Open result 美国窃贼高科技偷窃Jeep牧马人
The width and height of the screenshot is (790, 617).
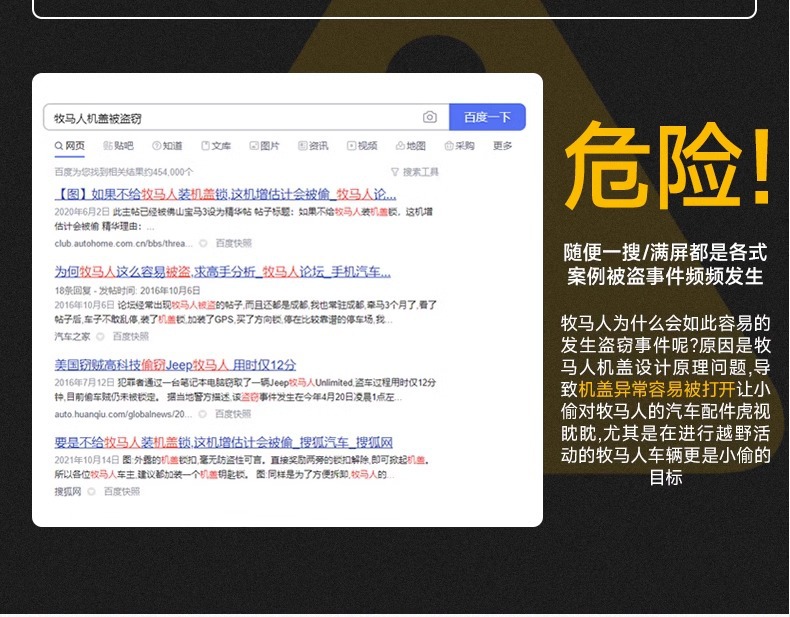tap(175, 365)
